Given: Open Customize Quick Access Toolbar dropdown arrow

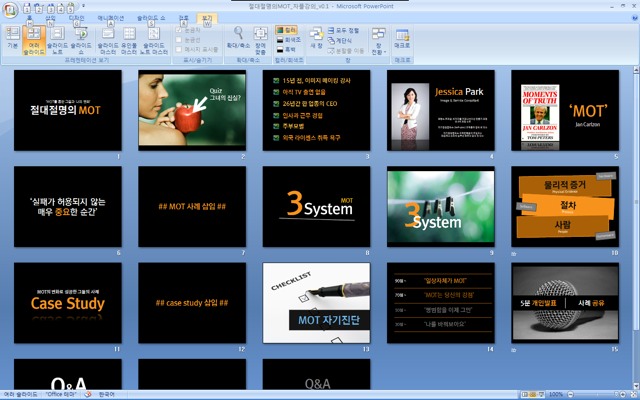Looking at the screenshot, I should (83, 6).
